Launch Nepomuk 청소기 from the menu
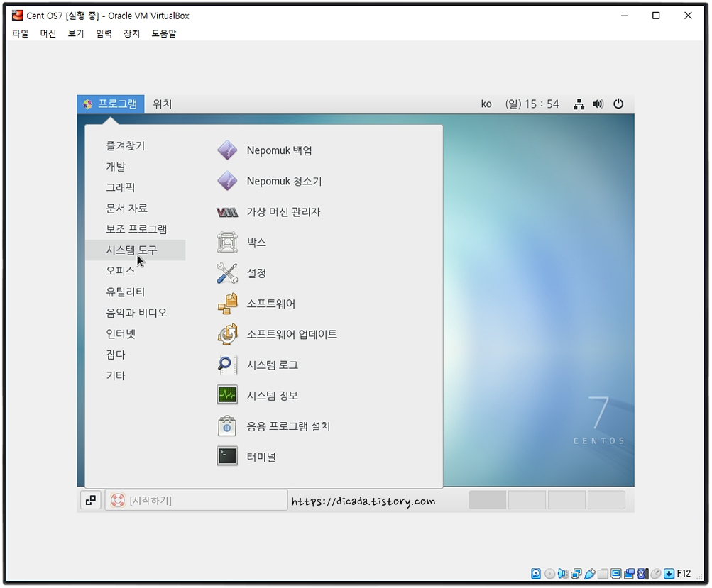The image size is (712, 588). [269, 181]
